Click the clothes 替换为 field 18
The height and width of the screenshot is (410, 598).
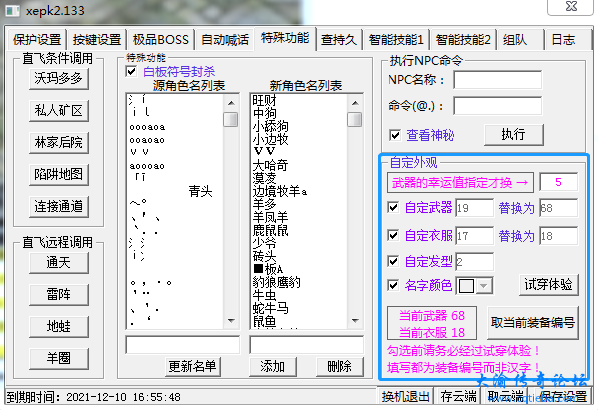click(559, 236)
